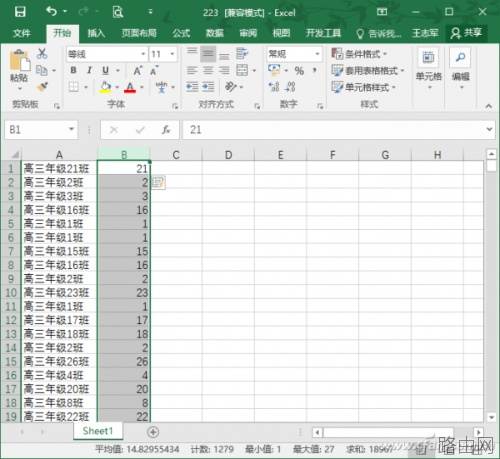Expand the formula bar

(489, 129)
